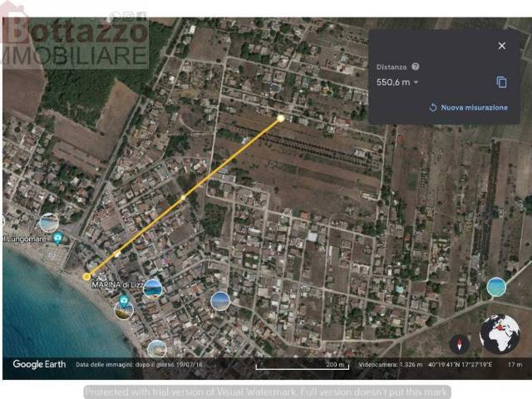Open the globe mini-map

point(500,333)
